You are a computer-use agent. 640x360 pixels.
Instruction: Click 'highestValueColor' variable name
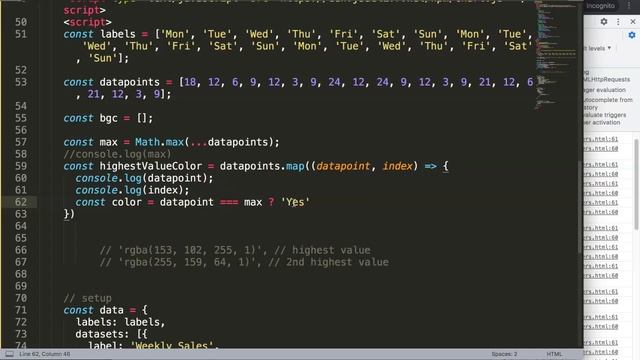click(151, 166)
